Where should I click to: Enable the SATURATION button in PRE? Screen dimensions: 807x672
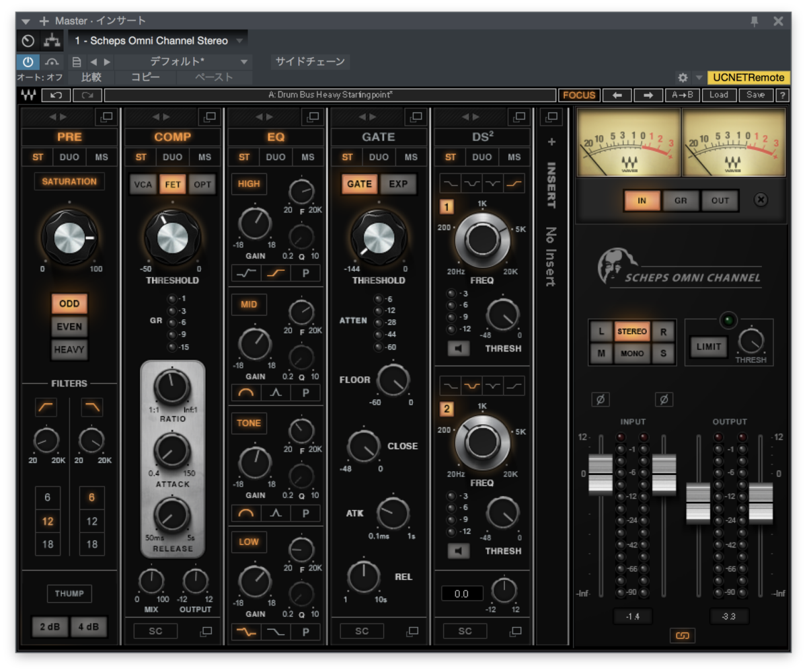69,181
